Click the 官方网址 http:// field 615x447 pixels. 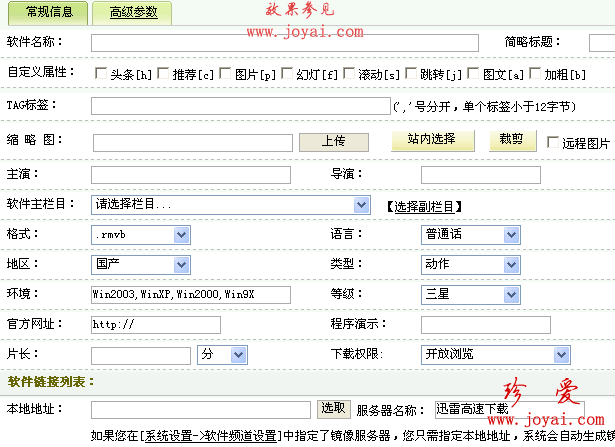click(156, 325)
